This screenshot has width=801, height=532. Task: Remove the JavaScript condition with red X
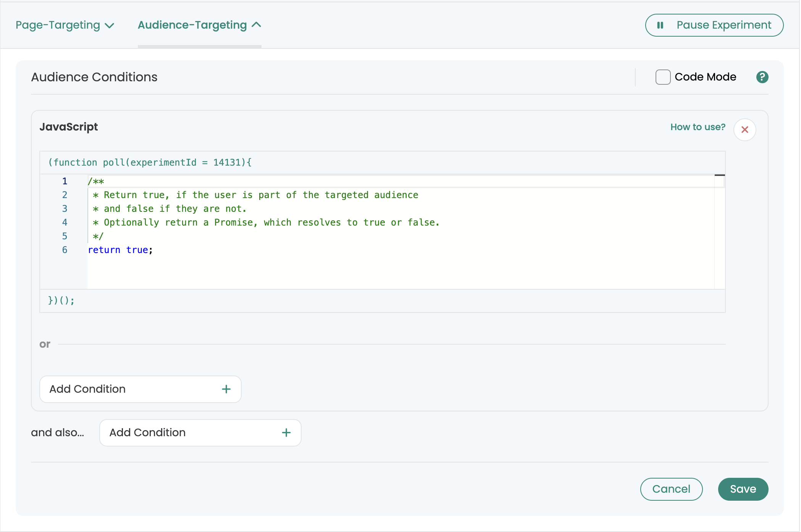click(x=744, y=130)
